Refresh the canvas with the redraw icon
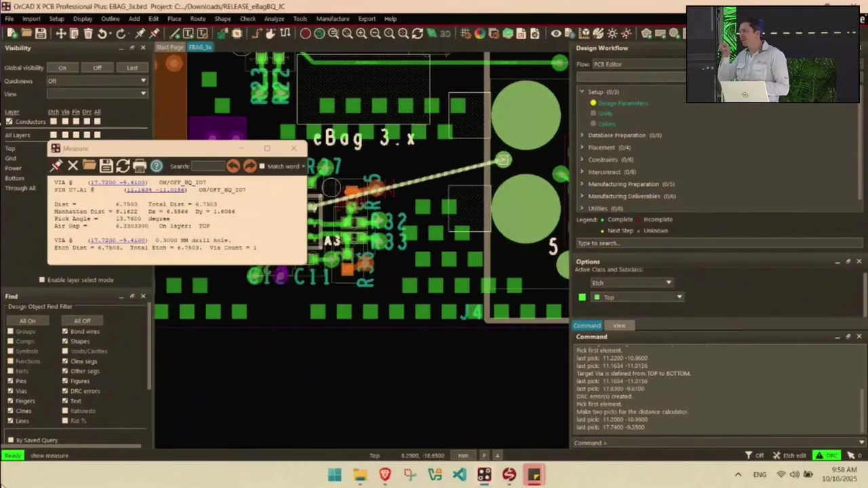 click(x=417, y=33)
